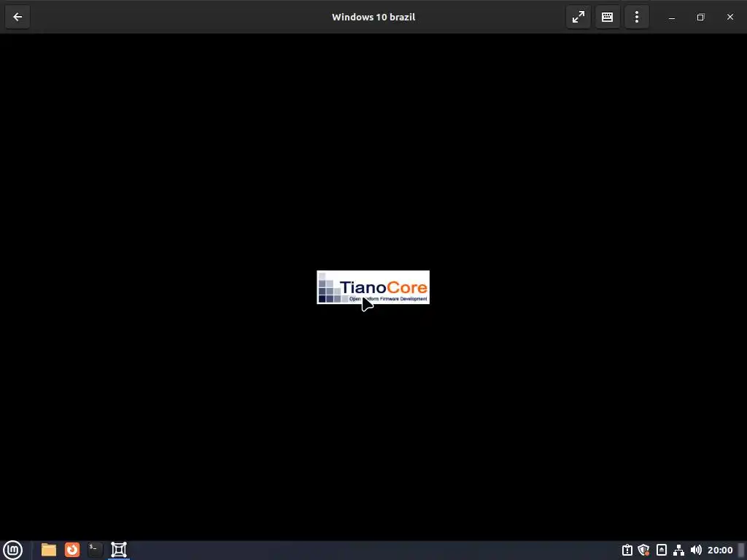Open the shield update manager tray icon
This screenshot has width=747, height=560.
coord(644,550)
